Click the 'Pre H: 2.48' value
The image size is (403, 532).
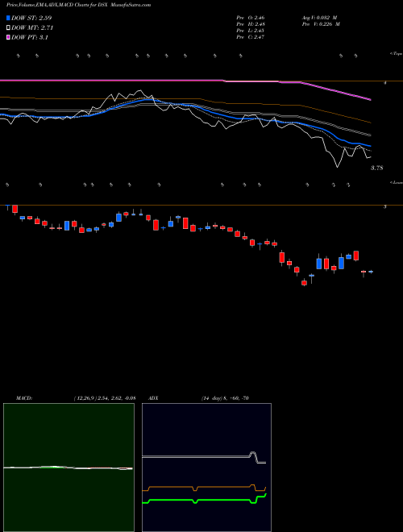[x=251, y=24]
